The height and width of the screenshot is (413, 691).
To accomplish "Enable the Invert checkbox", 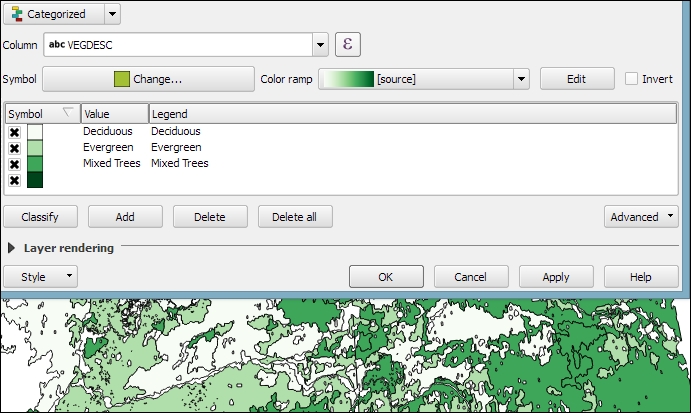I will coord(631,79).
